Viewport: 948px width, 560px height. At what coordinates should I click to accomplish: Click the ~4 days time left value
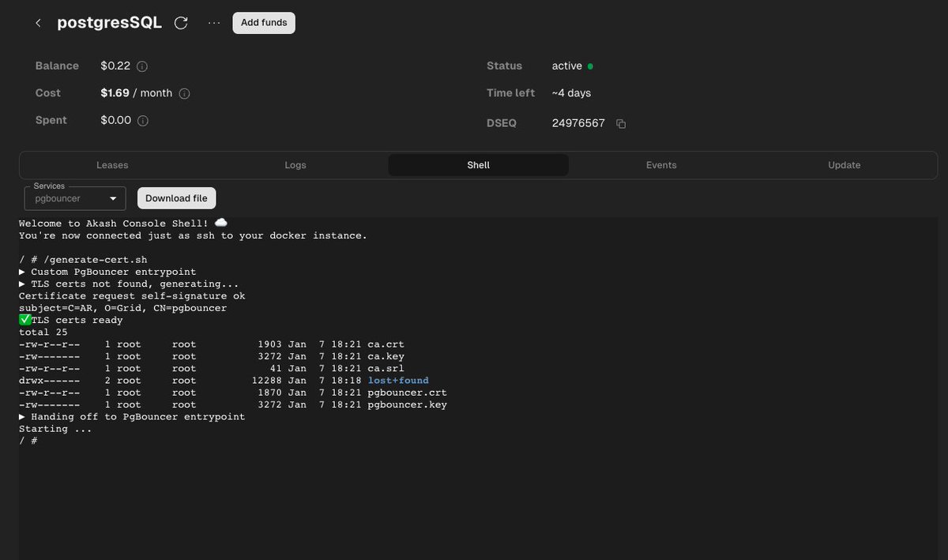[571, 93]
